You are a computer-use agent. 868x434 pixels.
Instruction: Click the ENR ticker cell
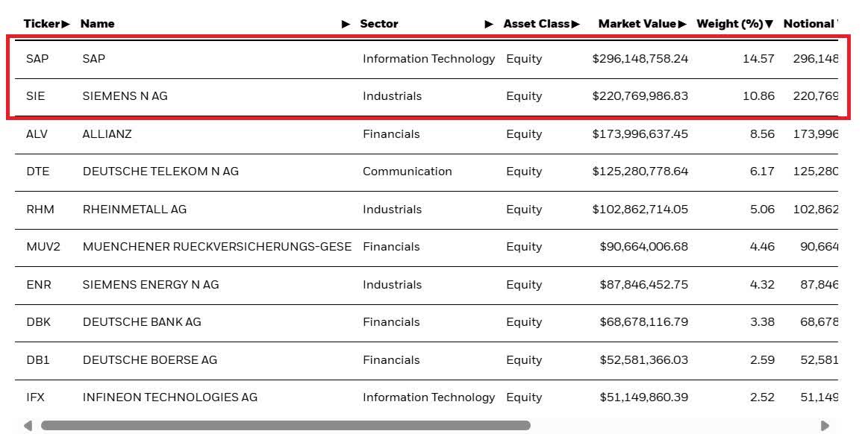click(39, 285)
